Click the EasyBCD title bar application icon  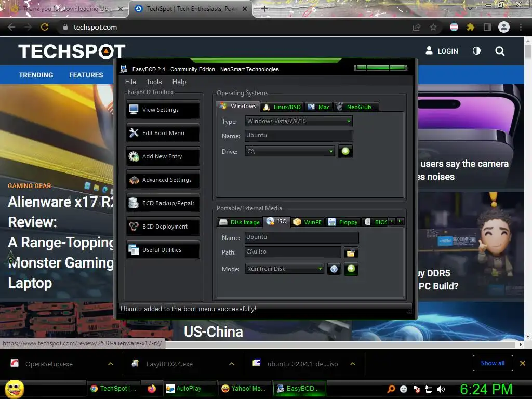coord(124,69)
